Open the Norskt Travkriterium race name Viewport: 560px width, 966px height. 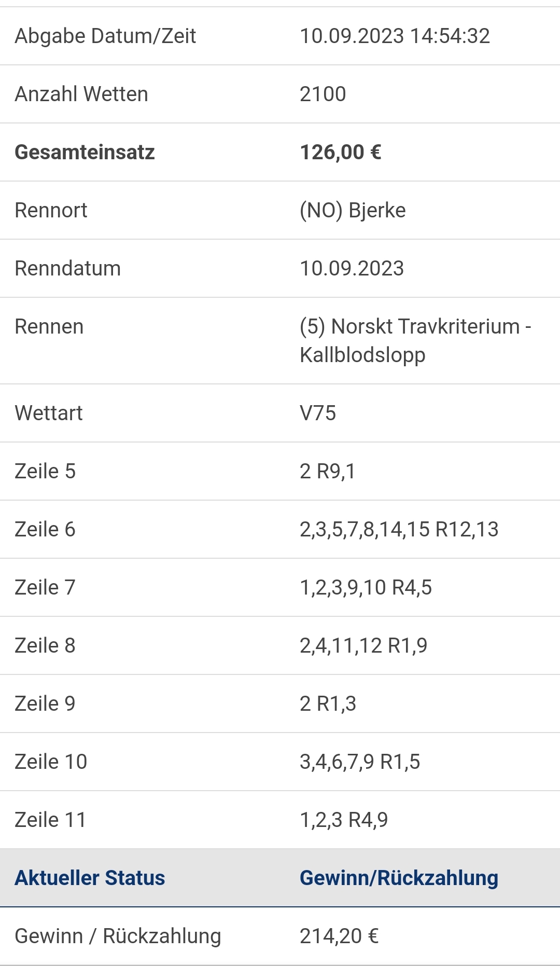[415, 341]
